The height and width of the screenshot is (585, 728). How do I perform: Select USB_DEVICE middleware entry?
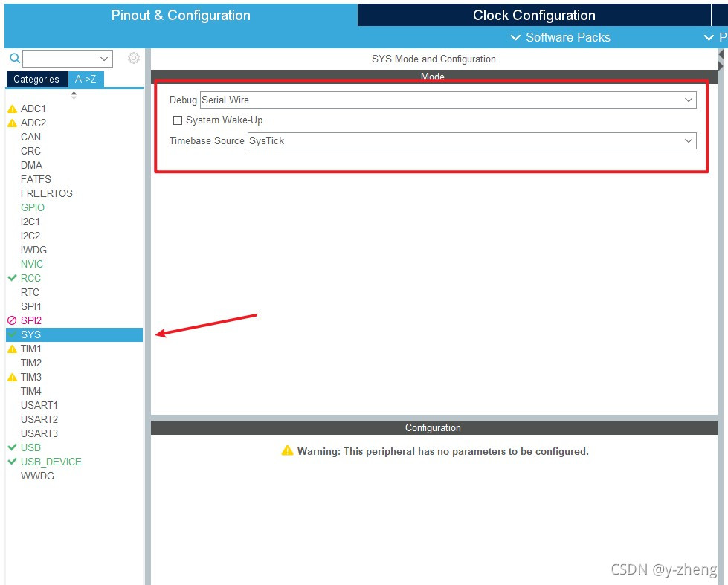(51, 462)
